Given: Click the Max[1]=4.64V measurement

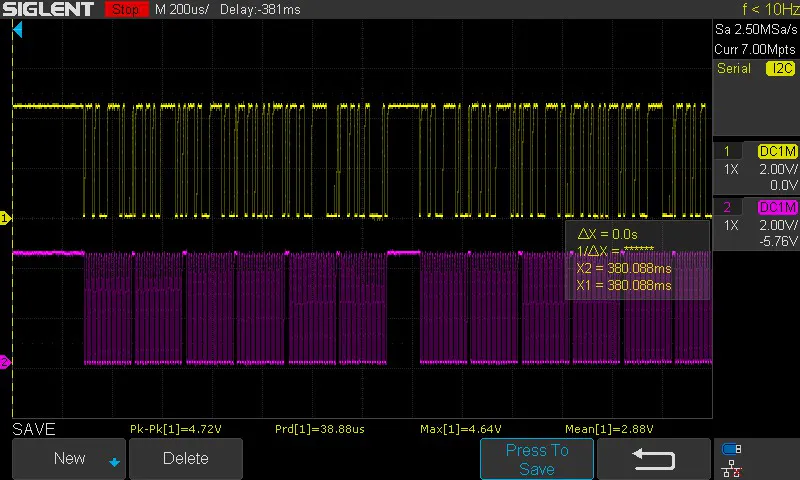Looking at the screenshot, I should tap(461, 429).
